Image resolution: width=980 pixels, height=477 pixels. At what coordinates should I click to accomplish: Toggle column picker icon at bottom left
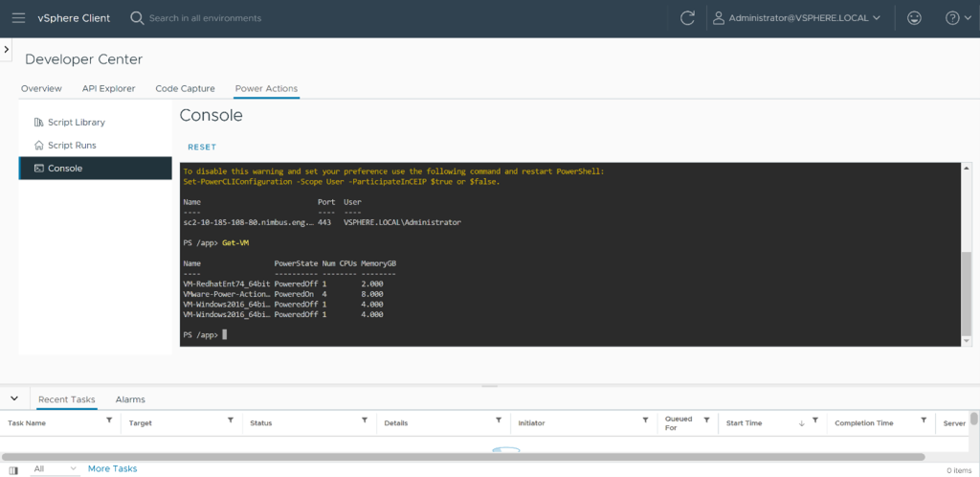click(13, 469)
